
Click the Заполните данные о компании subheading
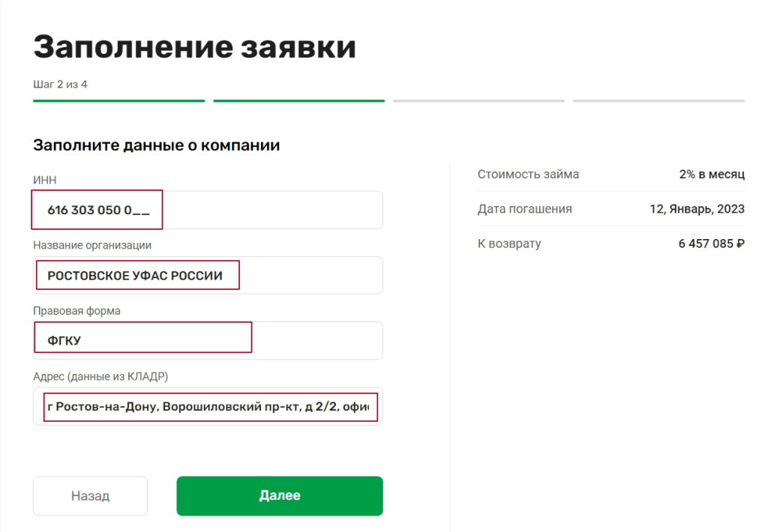point(155,145)
